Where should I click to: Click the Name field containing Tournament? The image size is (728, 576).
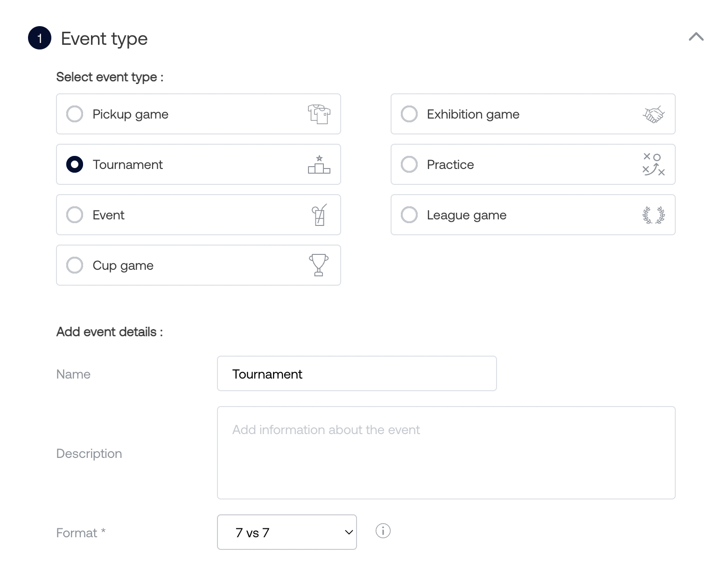pos(357,373)
